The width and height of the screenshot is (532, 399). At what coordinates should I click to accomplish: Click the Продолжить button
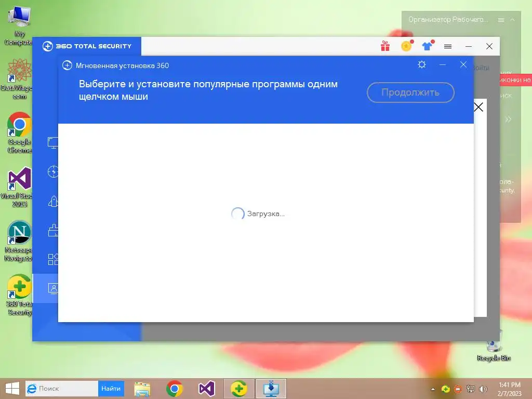coord(410,92)
